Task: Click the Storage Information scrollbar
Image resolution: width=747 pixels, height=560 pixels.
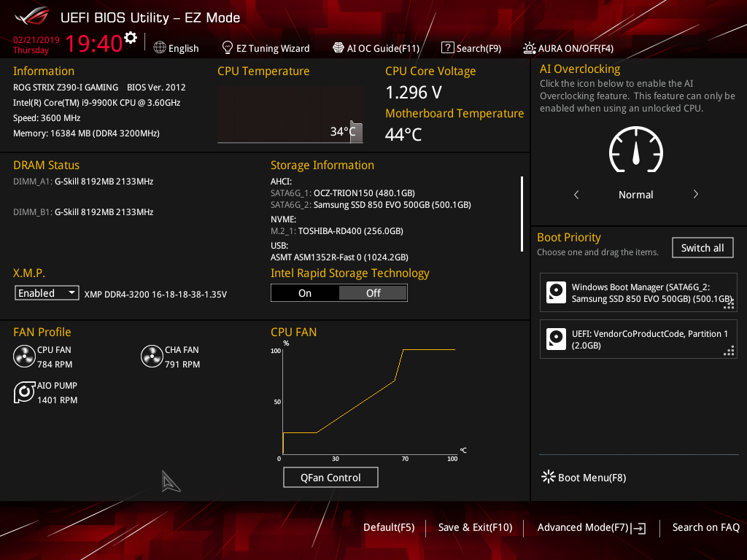Action: 522,214
